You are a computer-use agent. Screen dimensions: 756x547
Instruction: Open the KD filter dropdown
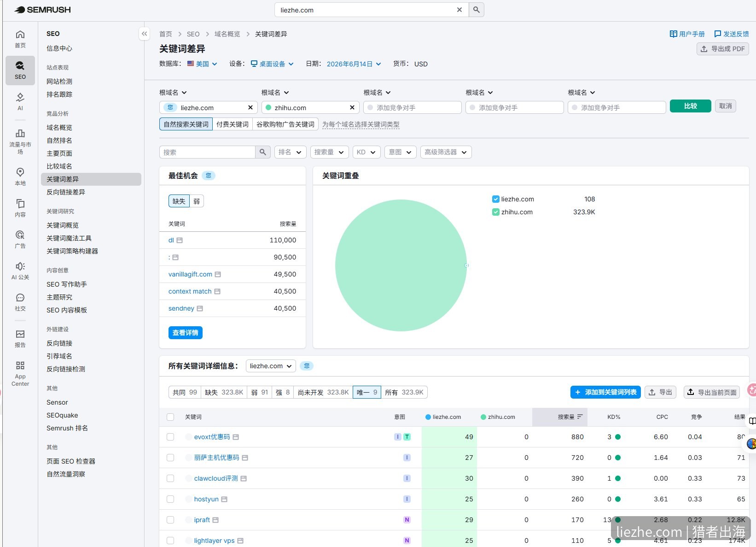[x=366, y=152]
